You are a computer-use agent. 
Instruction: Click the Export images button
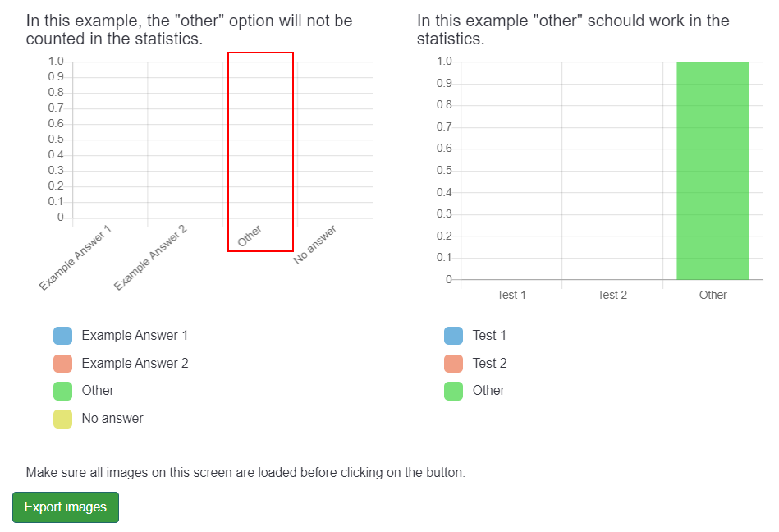tap(66, 507)
